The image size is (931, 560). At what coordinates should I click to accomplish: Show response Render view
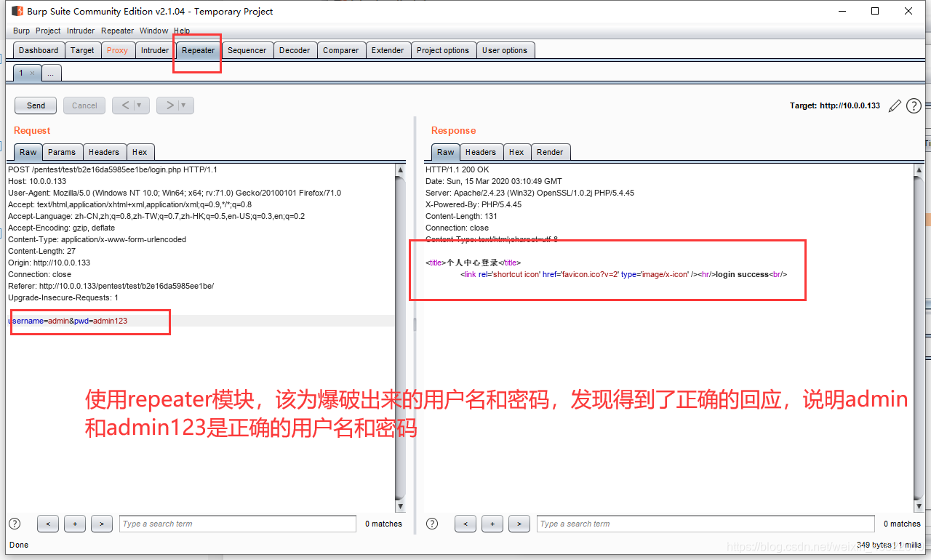[x=550, y=152]
